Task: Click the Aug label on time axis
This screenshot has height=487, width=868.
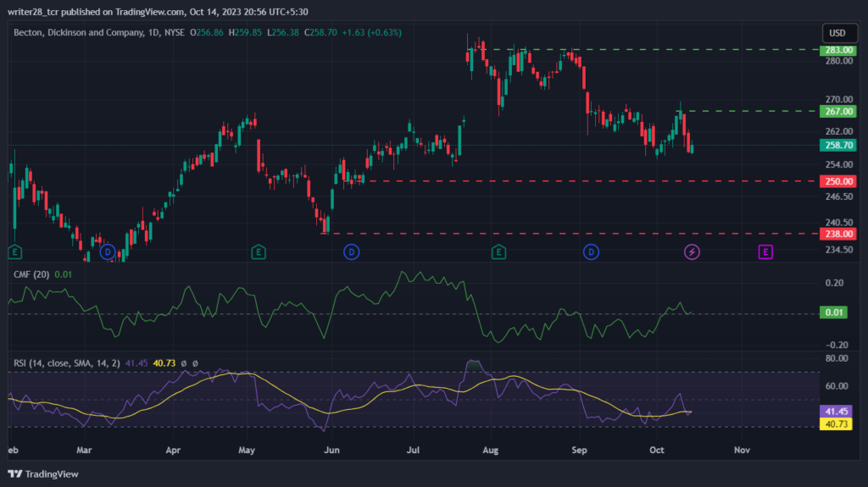Action: 491,450
